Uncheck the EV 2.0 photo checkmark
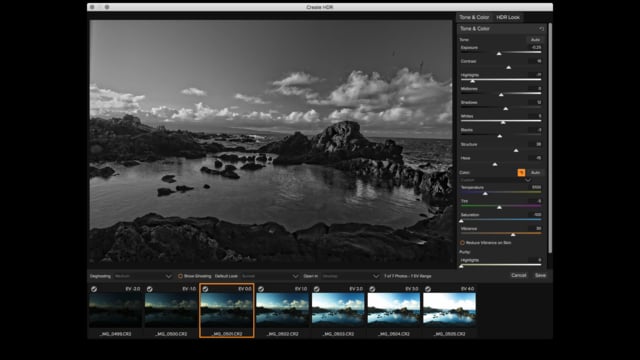 (316, 289)
